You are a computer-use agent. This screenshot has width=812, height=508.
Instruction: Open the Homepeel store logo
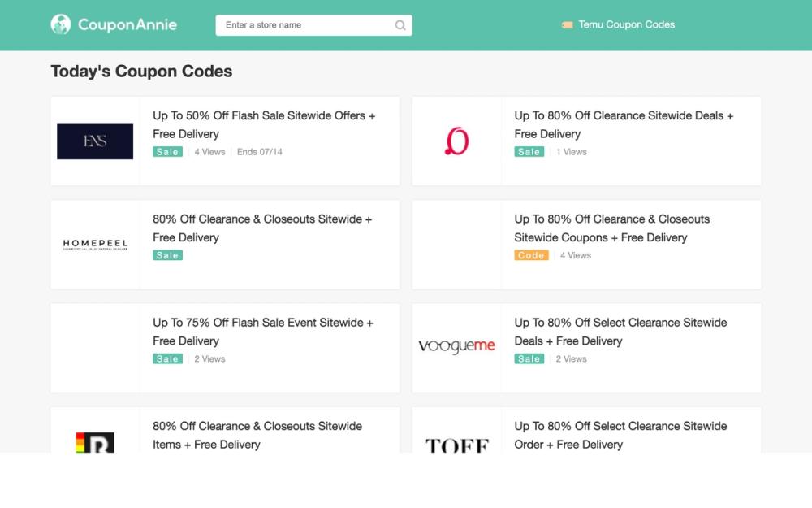click(95, 244)
